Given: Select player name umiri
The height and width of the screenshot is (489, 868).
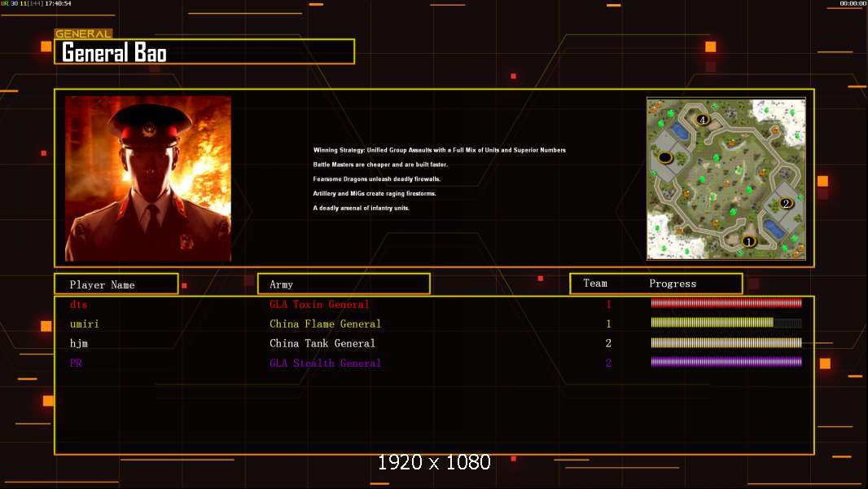Looking at the screenshot, I should pos(84,324).
